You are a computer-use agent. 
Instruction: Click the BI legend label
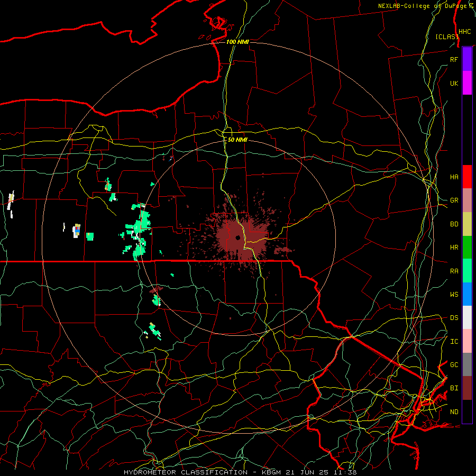click(454, 388)
